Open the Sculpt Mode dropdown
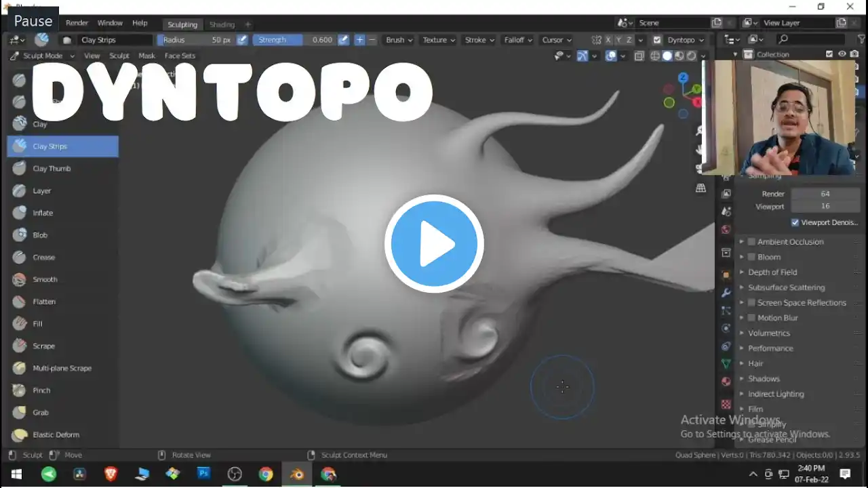The height and width of the screenshot is (488, 868). click(43, 56)
